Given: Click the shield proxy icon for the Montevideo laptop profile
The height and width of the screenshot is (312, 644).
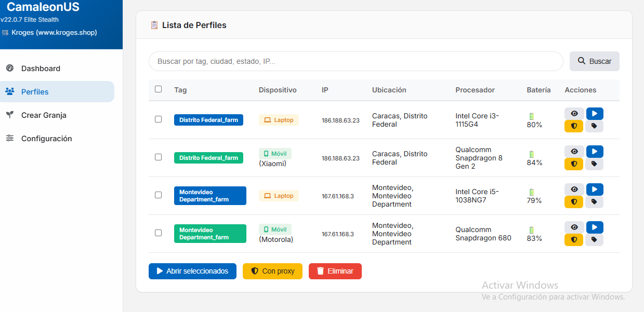Looking at the screenshot, I should point(574,202).
